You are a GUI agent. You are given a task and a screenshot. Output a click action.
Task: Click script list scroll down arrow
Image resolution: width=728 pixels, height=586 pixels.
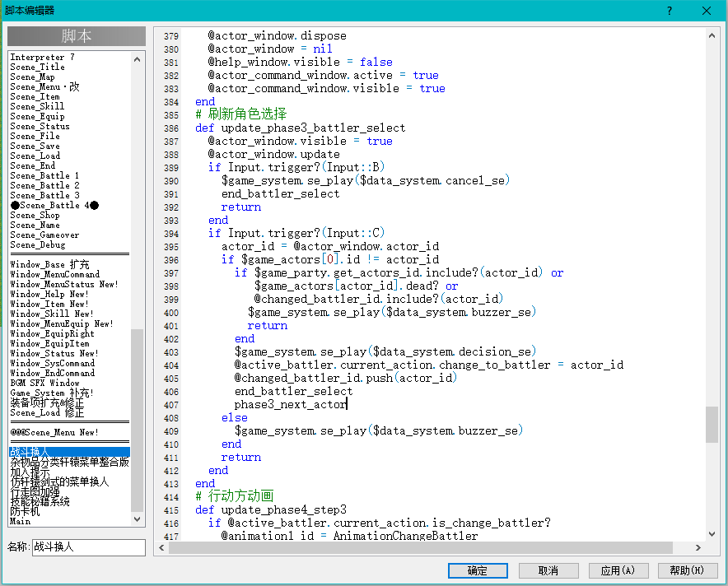pyautogui.click(x=137, y=519)
